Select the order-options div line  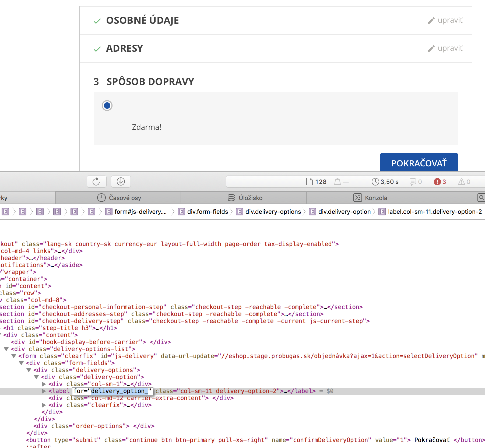pos(94,426)
